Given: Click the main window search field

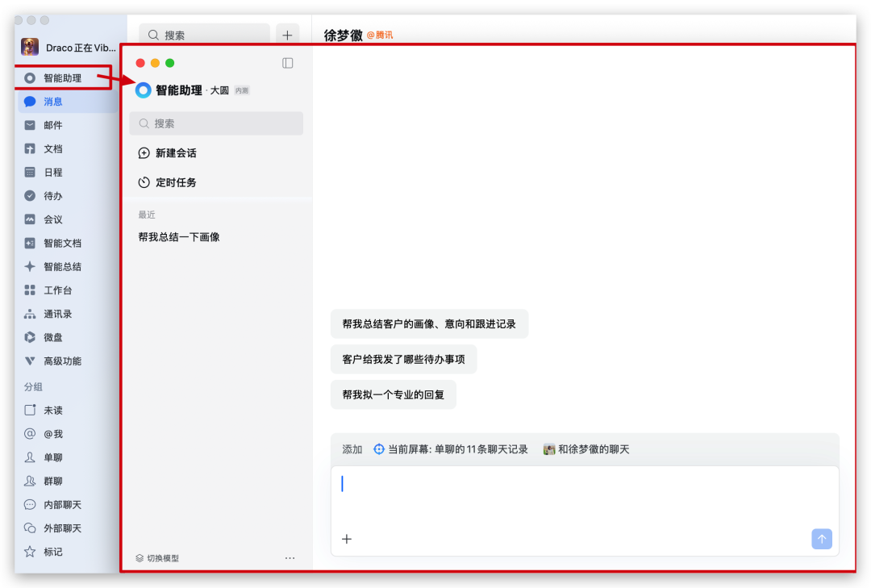Looking at the screenshot, I should pos(204,35).
